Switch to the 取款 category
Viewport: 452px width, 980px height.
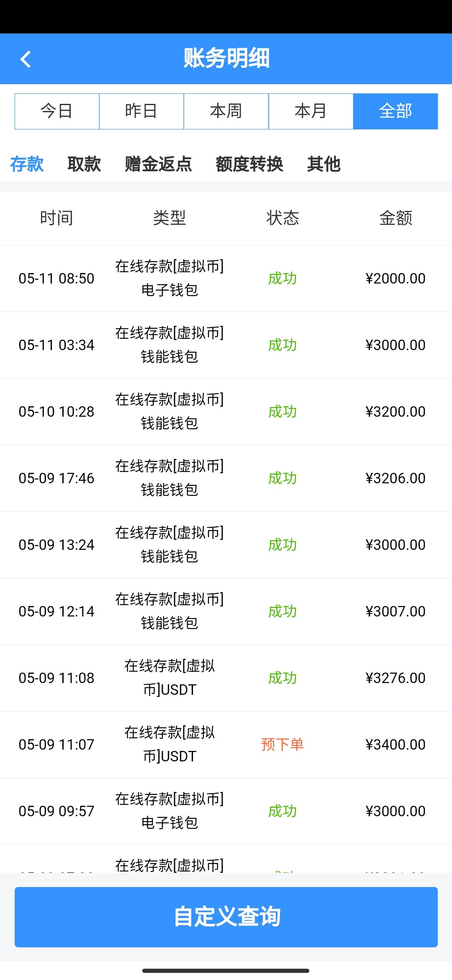point(84,164)
